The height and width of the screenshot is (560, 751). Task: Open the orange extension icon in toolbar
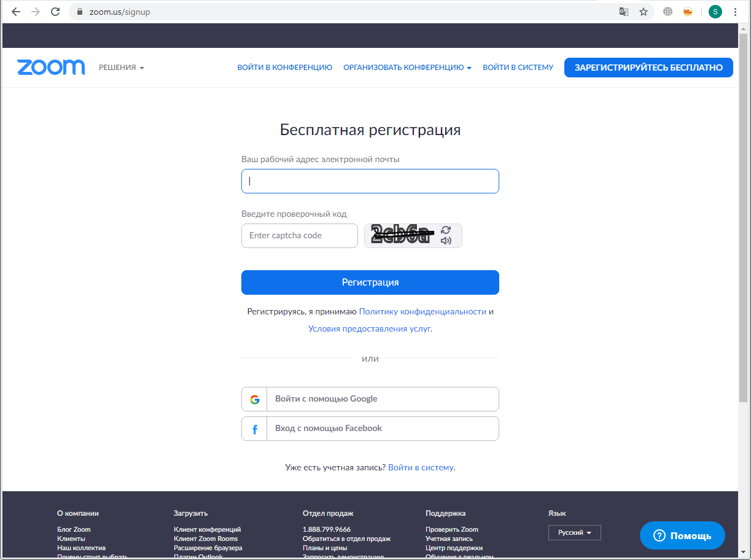tap(688, 12)
